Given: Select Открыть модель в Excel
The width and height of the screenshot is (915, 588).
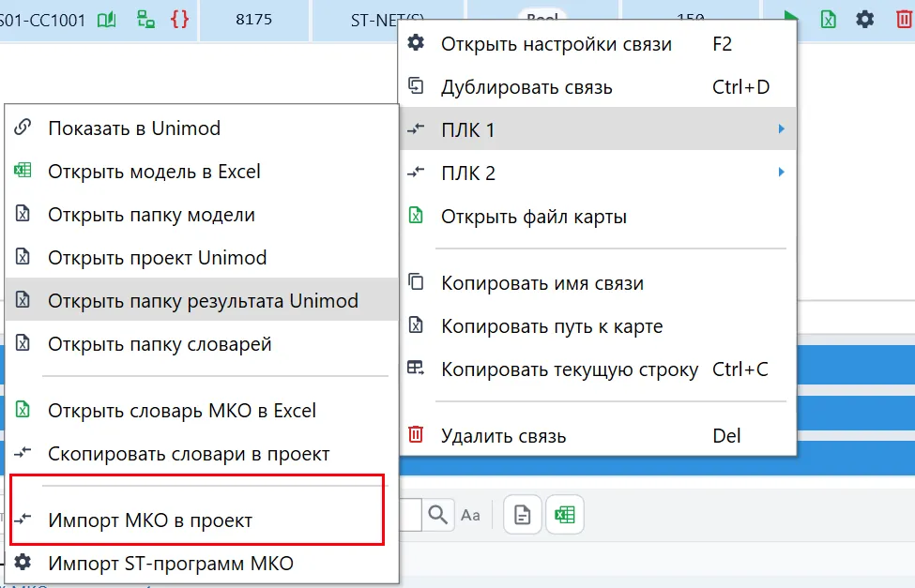Looking at the screenshot, I should click(202, 172).
